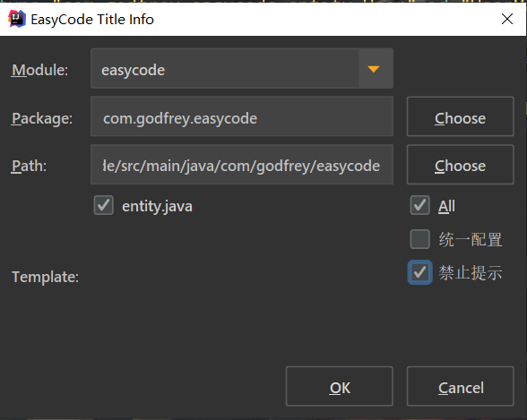Click the 禁止提示 label text
The height and width of the screenshot is (420, 527).
pyautogui.click(x=471, y=272)
